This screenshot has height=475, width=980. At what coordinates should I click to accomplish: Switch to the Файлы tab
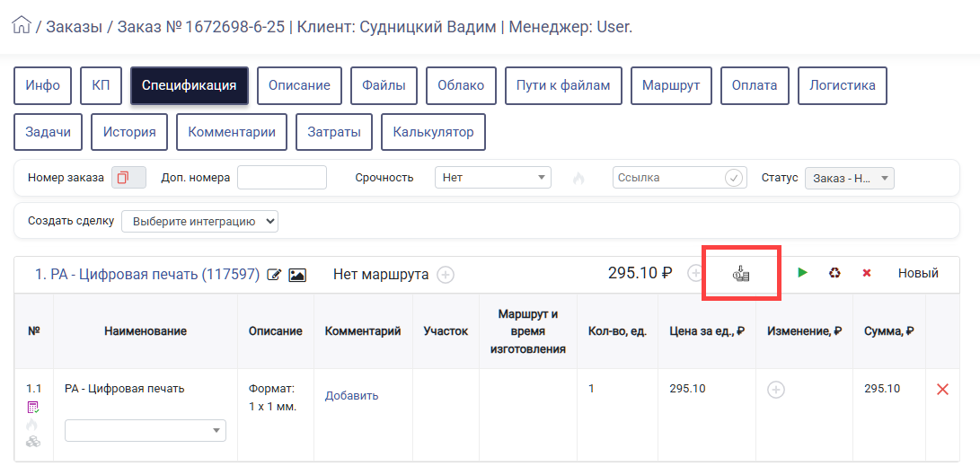(384, 85)
